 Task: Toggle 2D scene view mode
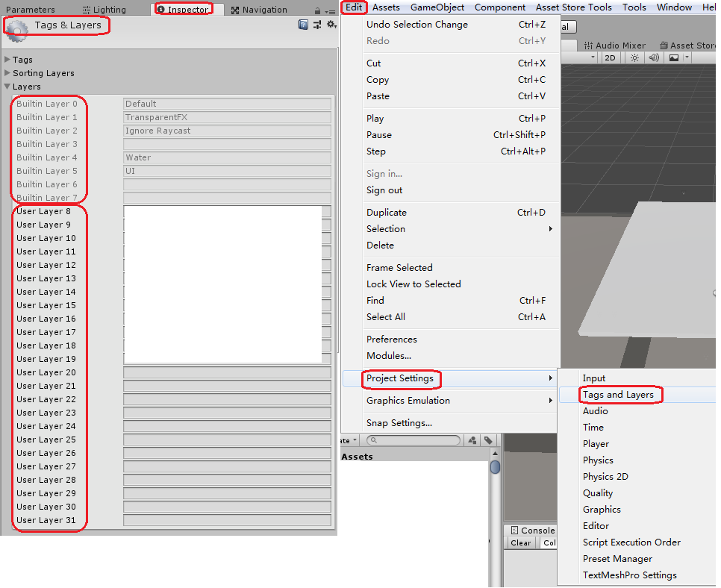coord(610,58)
